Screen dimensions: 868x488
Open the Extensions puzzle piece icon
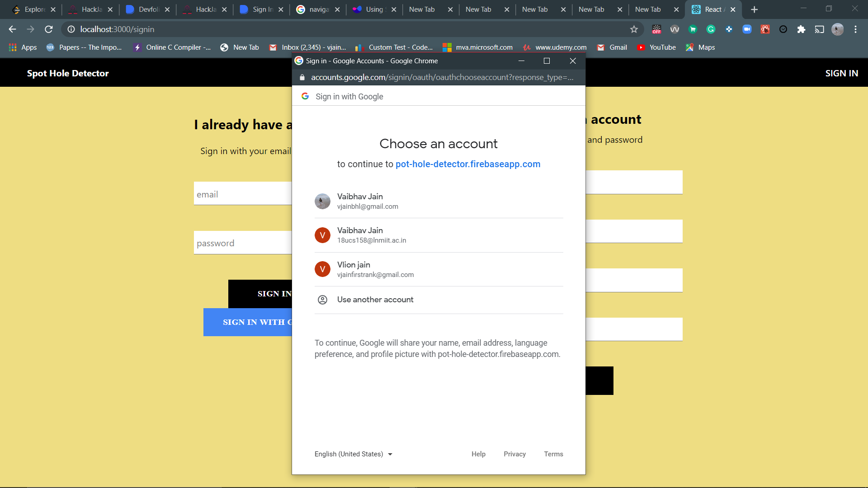[801, 29]
